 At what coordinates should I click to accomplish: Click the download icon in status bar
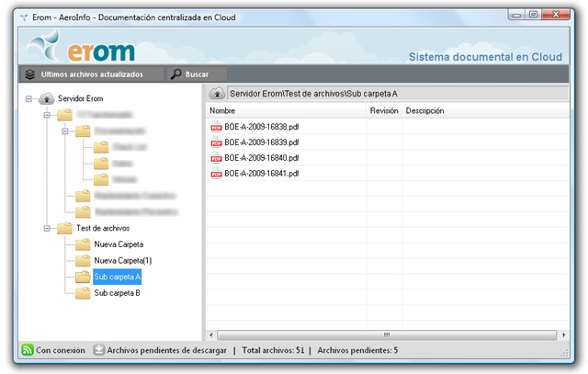pyautogui.click(x=98, y=349)
